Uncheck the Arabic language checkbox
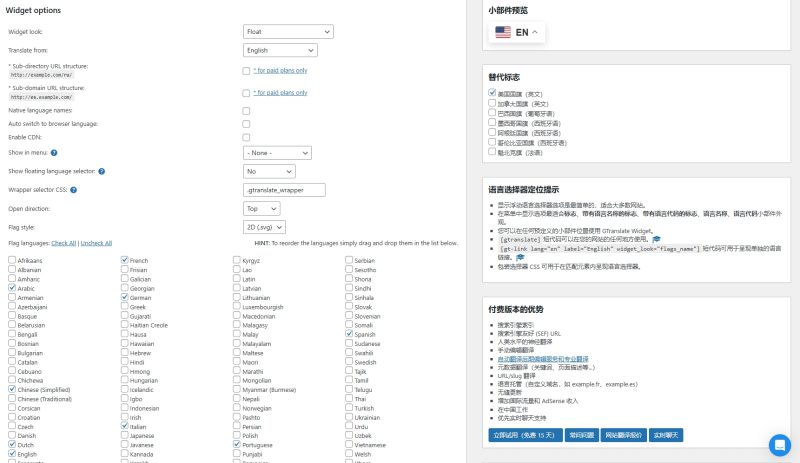The height and width of the screenshot is (463, 800). tap(12, 288)
